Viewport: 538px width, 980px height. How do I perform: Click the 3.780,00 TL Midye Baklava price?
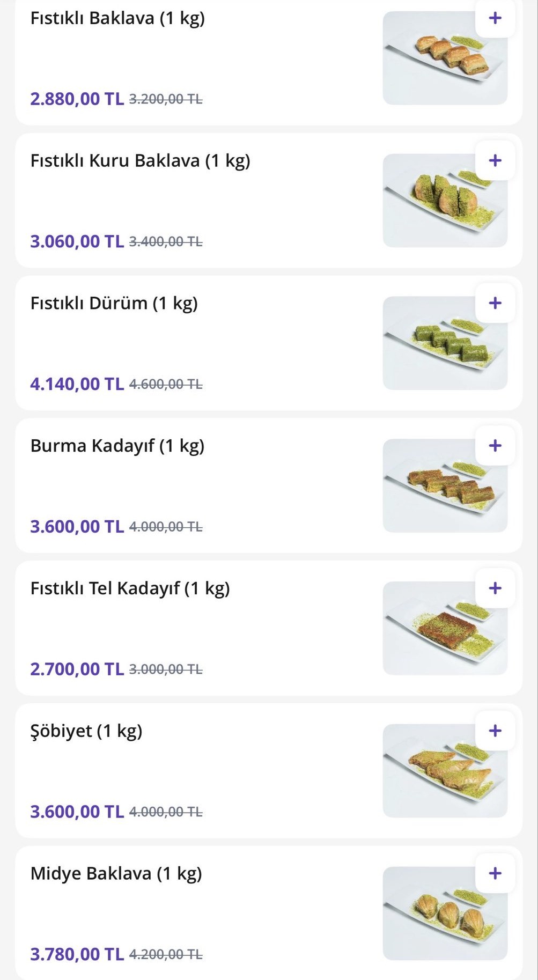tap(77, 954)
